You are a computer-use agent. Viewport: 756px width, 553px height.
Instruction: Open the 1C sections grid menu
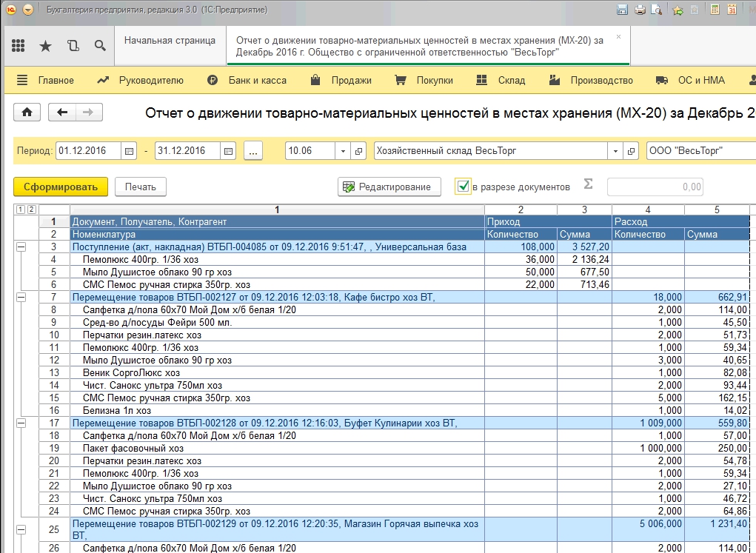pos(19,46)
